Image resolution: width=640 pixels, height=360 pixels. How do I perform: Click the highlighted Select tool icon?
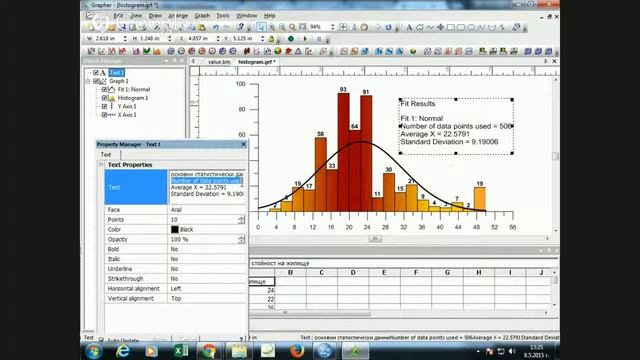261,27
